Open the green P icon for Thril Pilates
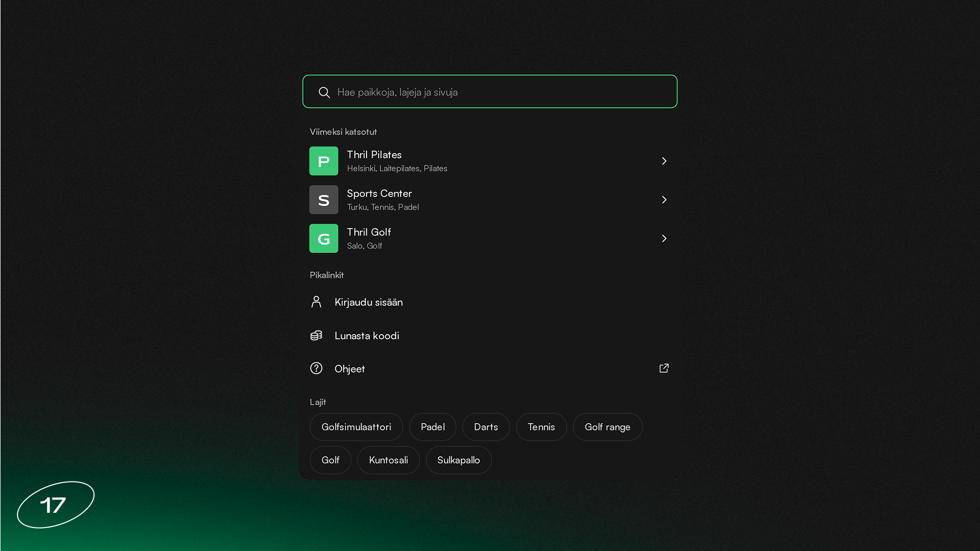The image size is (980, 551). (324, 161)
